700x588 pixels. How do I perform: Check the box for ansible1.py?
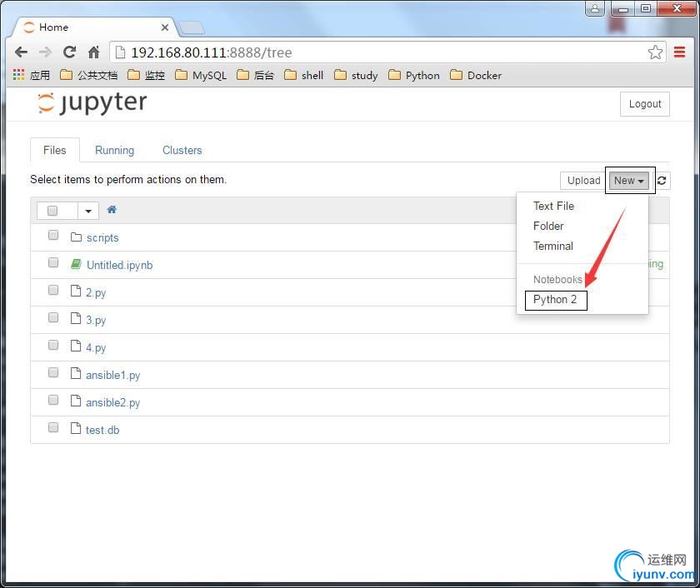pos(53,372)
